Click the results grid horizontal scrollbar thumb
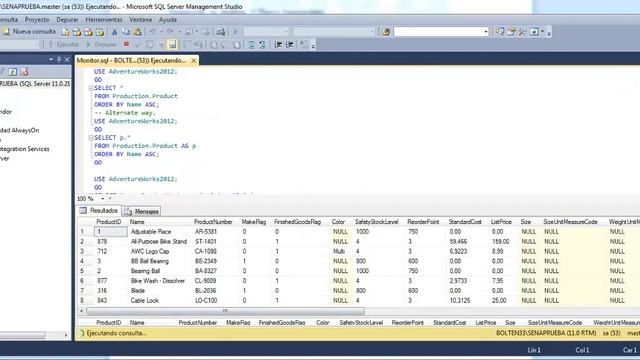This screenshot has height=360, width=640. 225,311
